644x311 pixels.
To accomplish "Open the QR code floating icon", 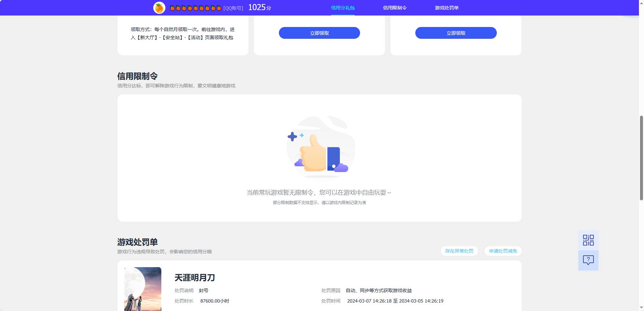I will pyautogui.click(x=588, y=240).
